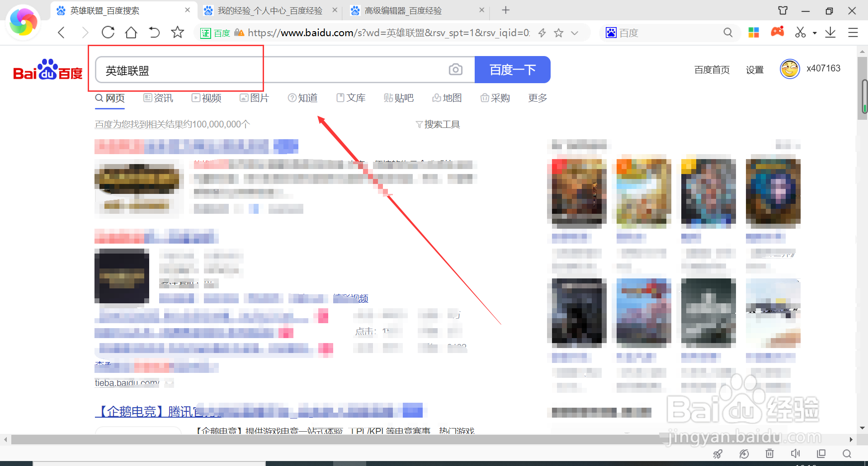Open 搜索工具 filter

click(438, 124)
